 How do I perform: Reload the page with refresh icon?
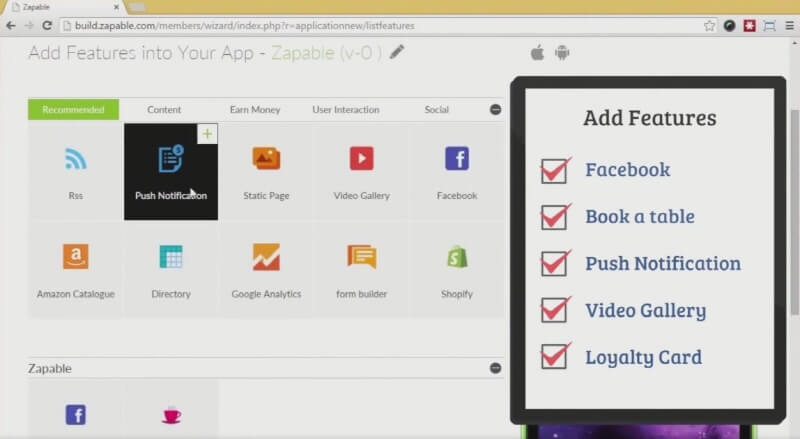pos(47,26)
